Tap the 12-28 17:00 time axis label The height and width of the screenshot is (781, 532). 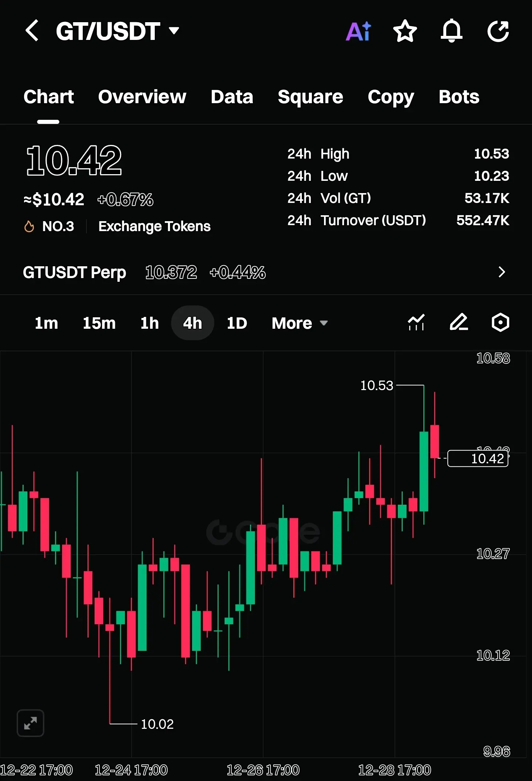395,770
